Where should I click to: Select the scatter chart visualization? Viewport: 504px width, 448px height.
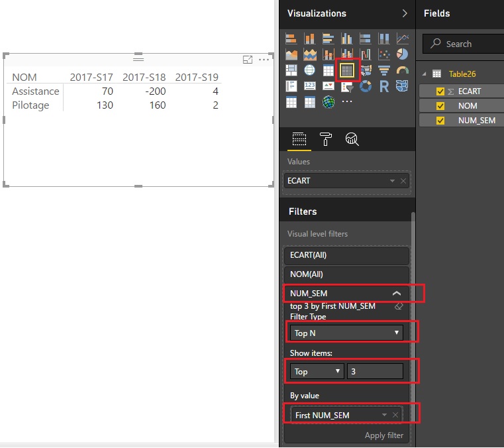pos(383,54)
